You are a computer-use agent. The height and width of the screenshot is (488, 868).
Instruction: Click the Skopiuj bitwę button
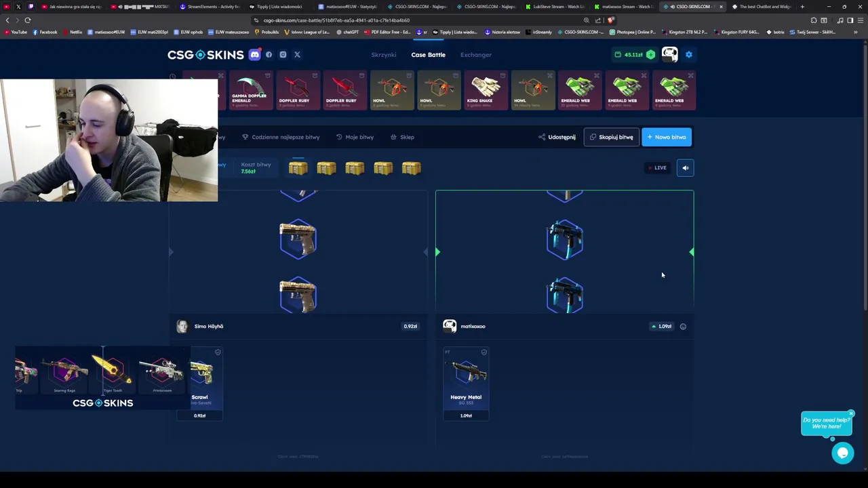click(x=611, y=137)
